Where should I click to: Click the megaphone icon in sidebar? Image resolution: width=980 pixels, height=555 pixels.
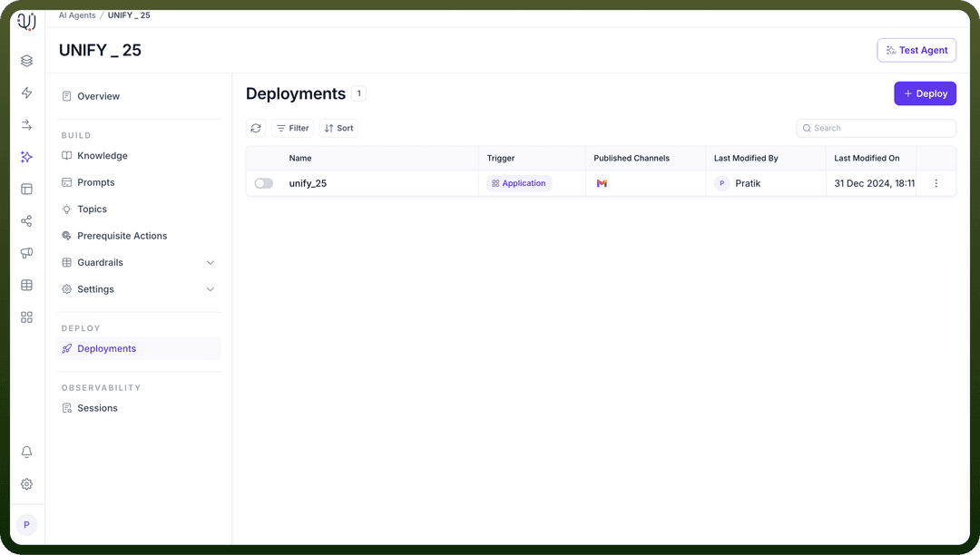point(26,253)
